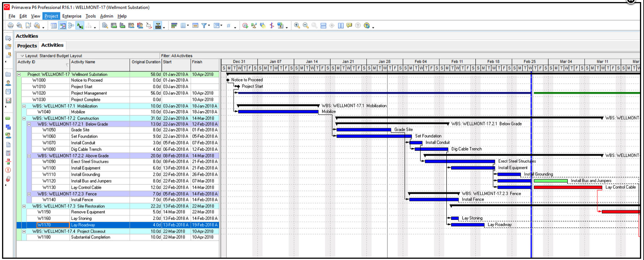Collapse the WBS WELLMONT-17.2 Construction group
This screenshot has height=260, width=644.
pyautogui.click(x=24, y=118)
